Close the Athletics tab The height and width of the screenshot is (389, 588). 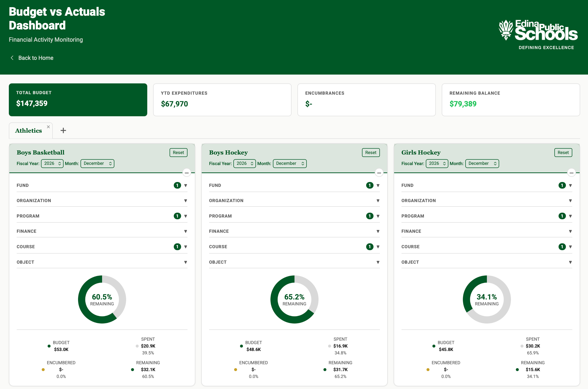tap(48, 127)
